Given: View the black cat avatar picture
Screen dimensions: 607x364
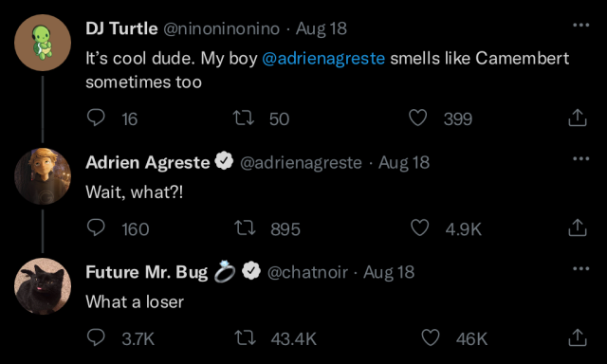Looking at the screenshot, I should (x=43, y=286).
